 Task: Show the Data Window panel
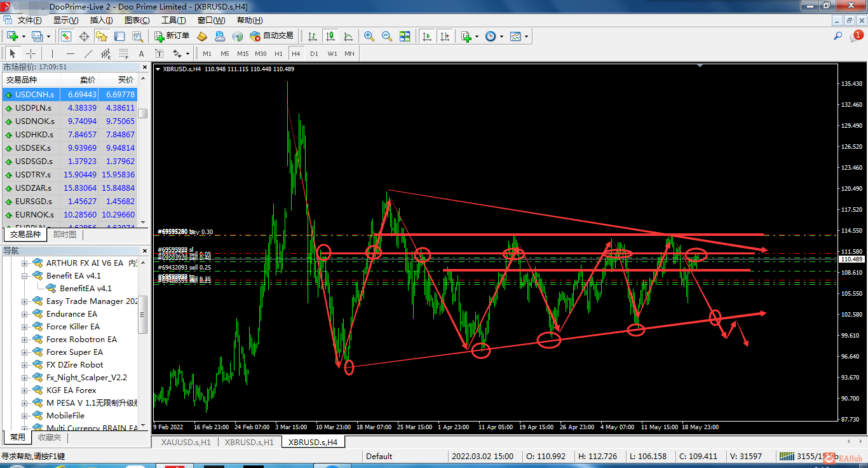point(84,36)
